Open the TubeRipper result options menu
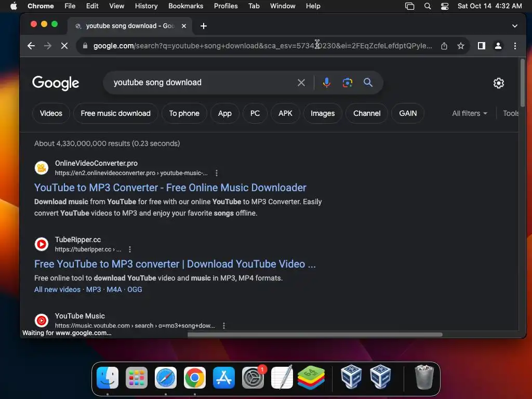The height and width of the screenshot is (399, 532). tap(130, 249)
